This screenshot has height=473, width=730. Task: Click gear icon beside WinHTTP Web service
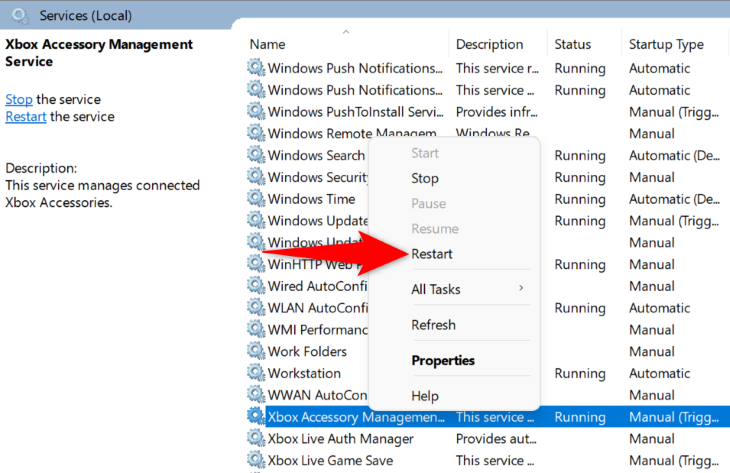pos(256,264)
